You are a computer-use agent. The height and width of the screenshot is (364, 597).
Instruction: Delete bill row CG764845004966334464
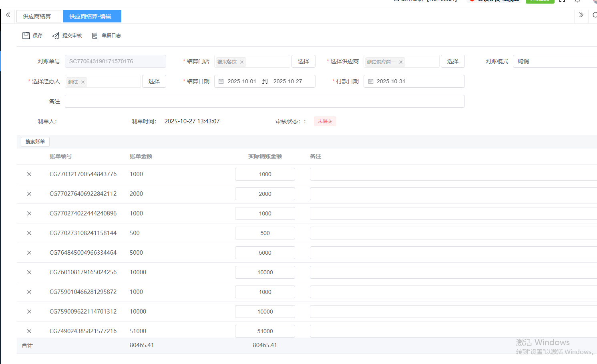tap(29, 253)
